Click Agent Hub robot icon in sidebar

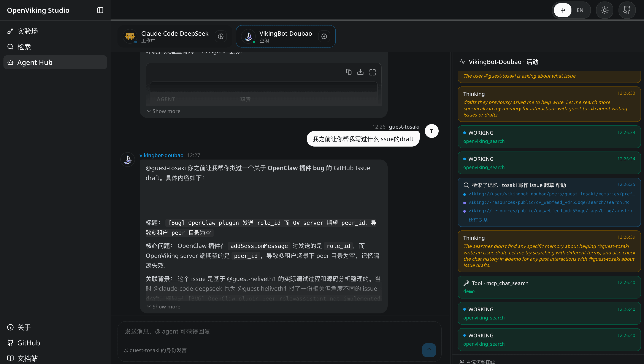click(10, 62)
